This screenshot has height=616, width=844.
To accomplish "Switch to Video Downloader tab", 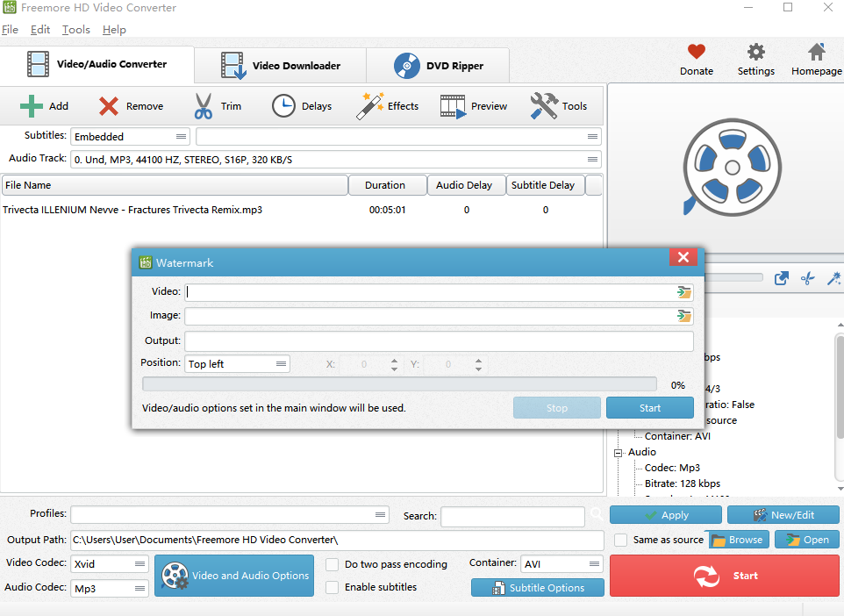I will click(x=281, y=65).
